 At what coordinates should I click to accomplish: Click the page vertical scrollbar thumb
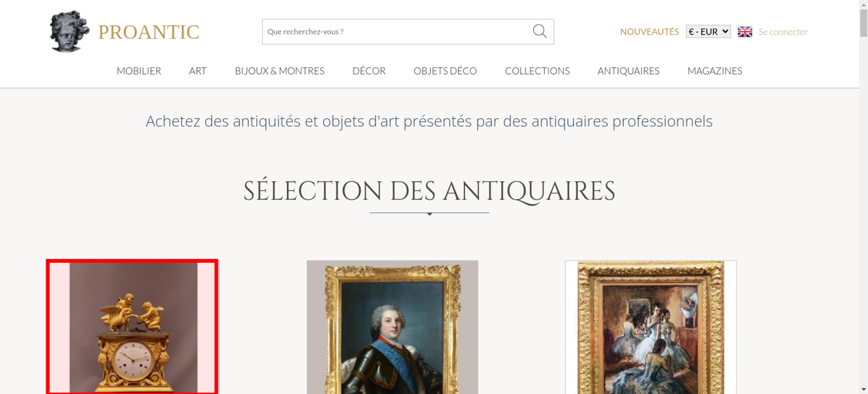click(x=864, y=23)
